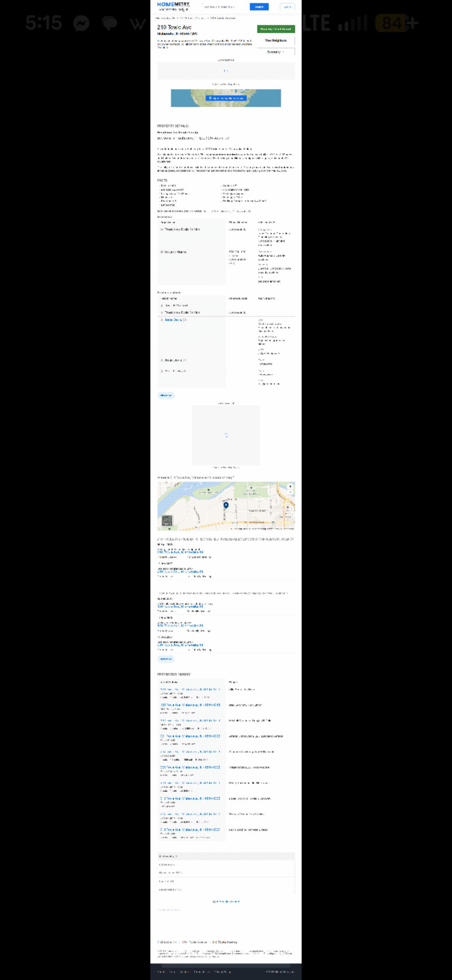Click business icon beside Secured Alarms
452x980 pixels.
coord(162,252)
